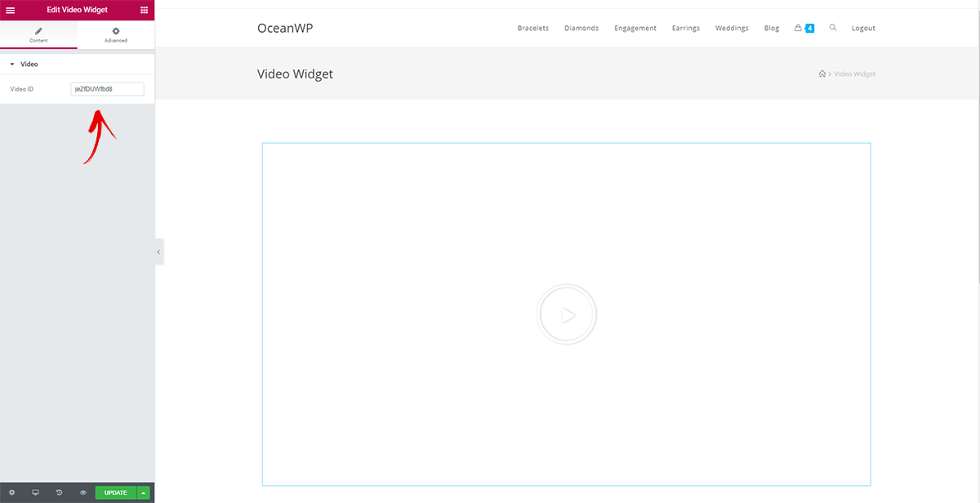This screenshot has width=980, height=503.
Task: Open the Weddings menu item
Action: click(732, 28)
